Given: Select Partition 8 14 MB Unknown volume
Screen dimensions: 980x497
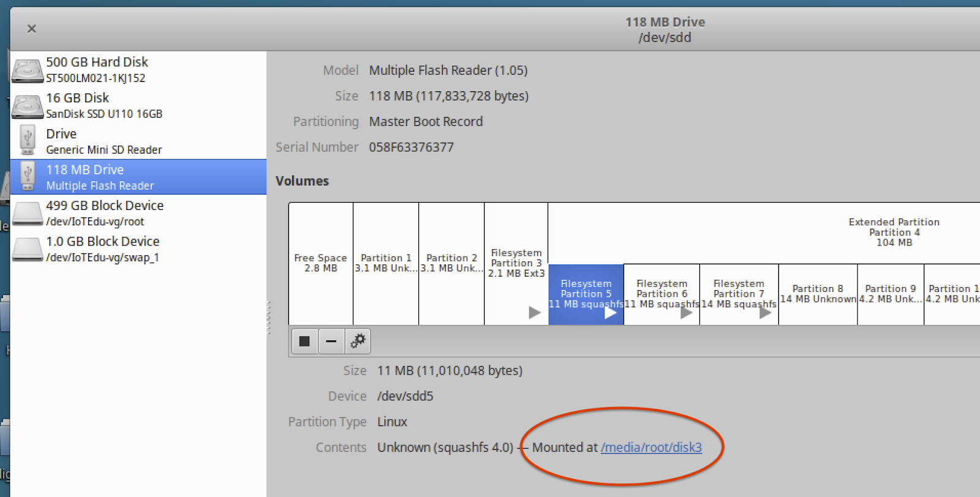Looking at the screenshot, I should pos(818,294).
